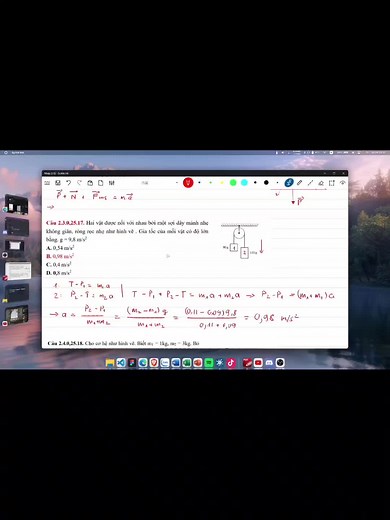Pick the large black stroke size dot
390x520 pixels.
pyautogui.click(x=266, y=182)
